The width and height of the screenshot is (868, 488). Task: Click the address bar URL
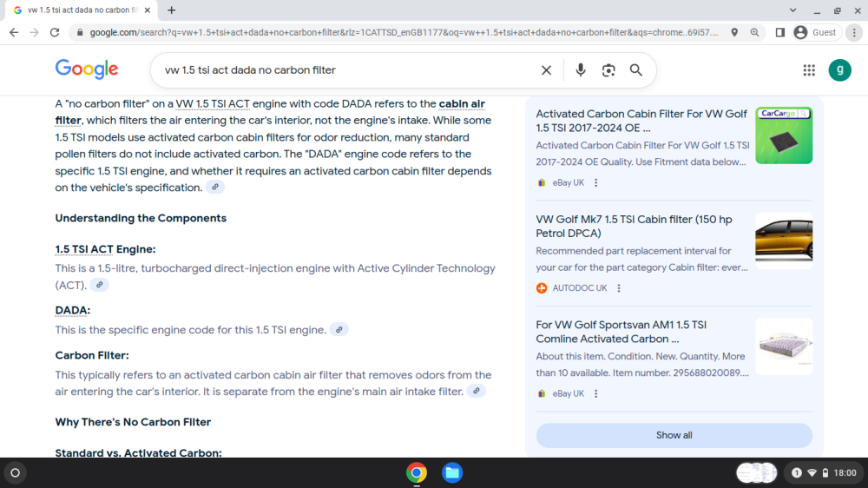pyautogui.click(x=404, y=33)
